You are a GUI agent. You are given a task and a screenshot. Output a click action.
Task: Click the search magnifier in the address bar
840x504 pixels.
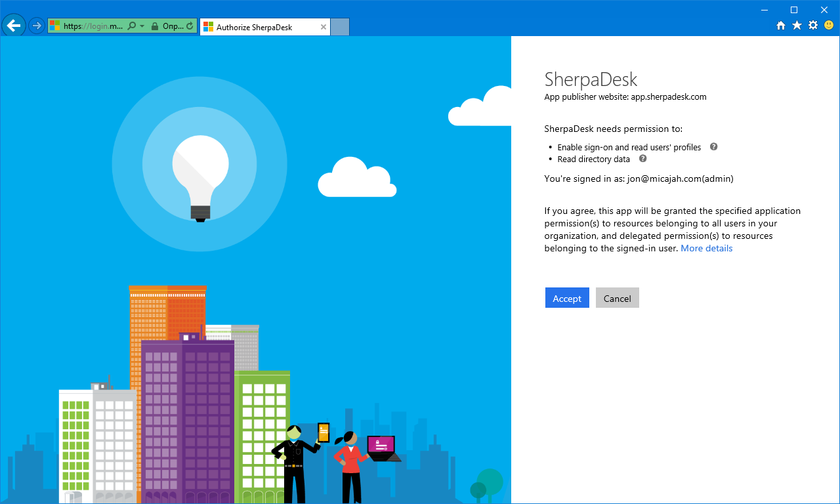tap(131, 26)
